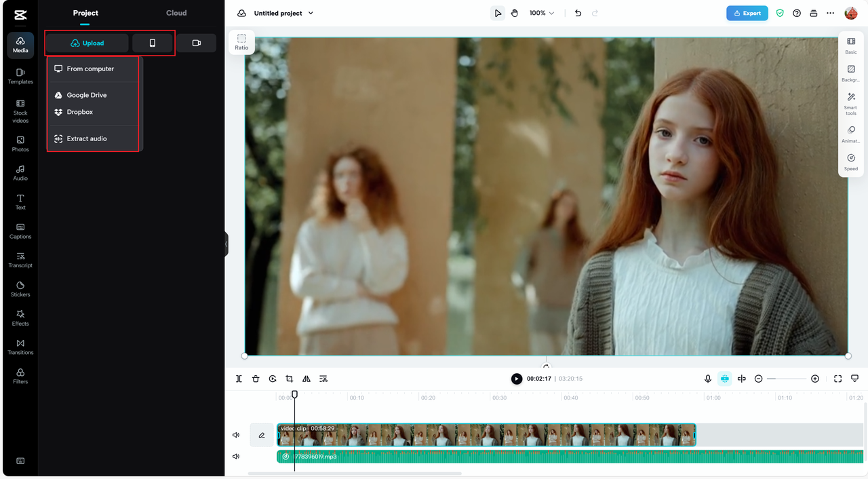Open the more options ellipsis
Viewport: 868px width, 479px height.
tap(831, 13)
